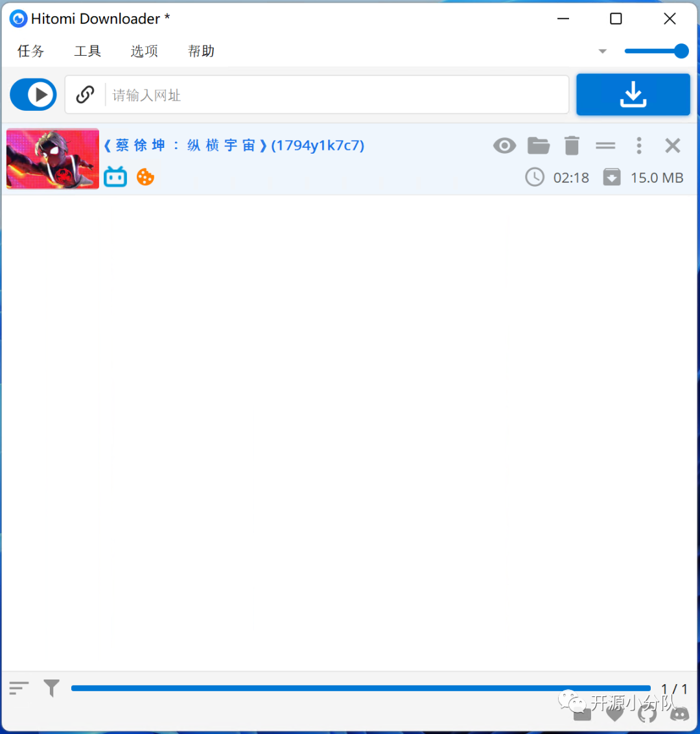Screen dimensions: 700x734
Task: Open the 《蔡徐坤:纵横宇宙》 task title
Action: [234, 145]
